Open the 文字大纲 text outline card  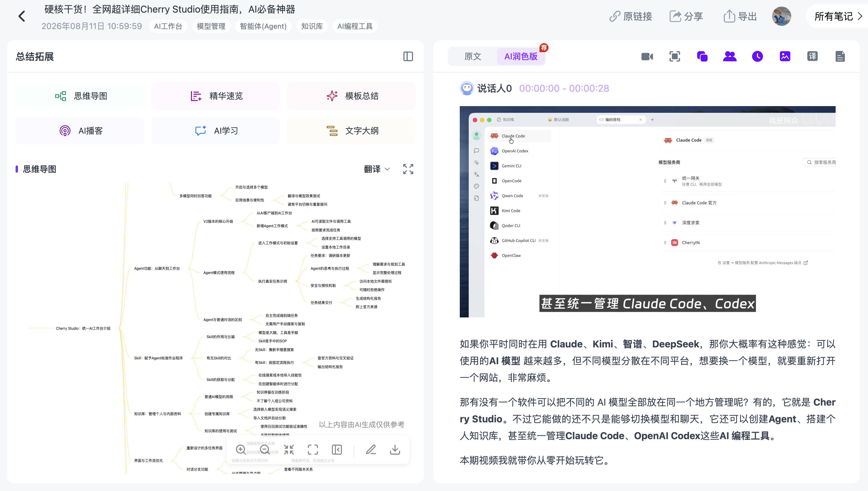click(351, 131)
